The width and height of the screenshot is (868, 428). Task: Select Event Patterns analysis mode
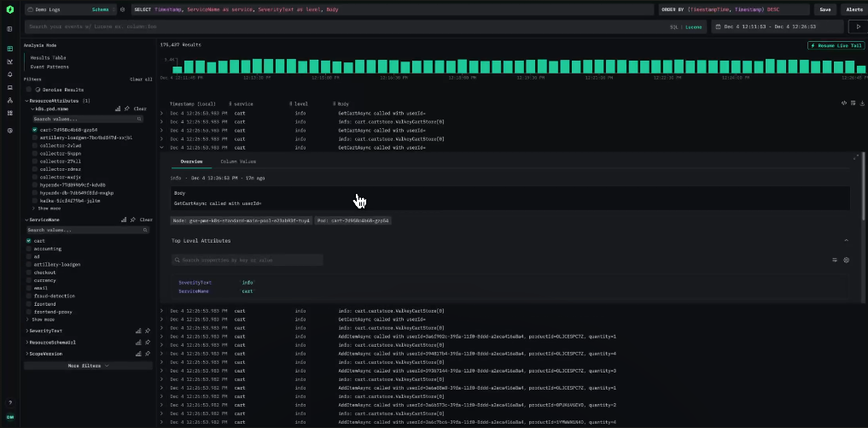click(50, 67)
